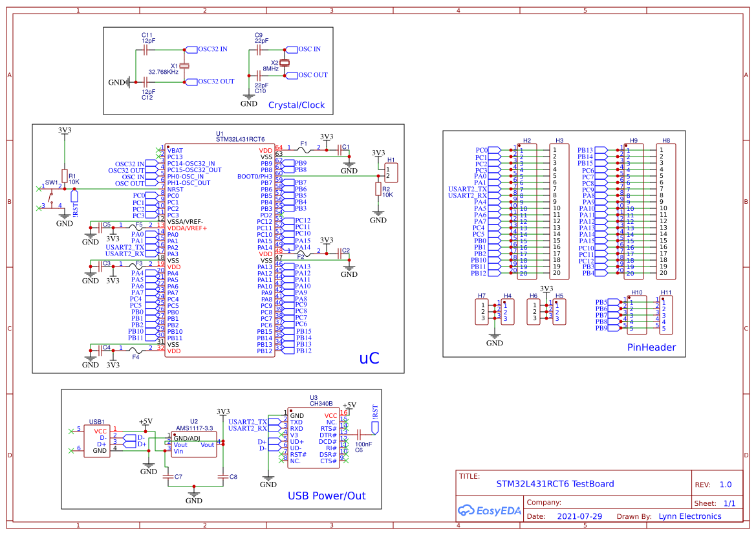The image size is (756, 535).
Task: Select resistor R2 10K symbol
Action: click(378, 189)
